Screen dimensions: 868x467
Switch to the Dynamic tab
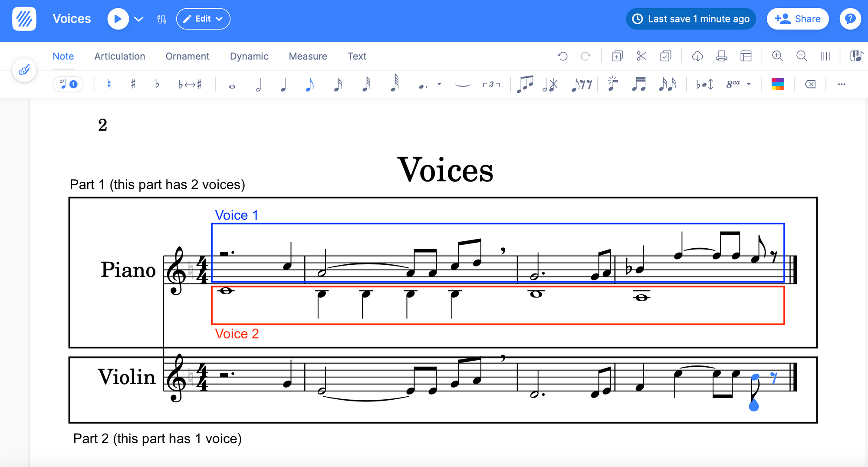point(249,56)
